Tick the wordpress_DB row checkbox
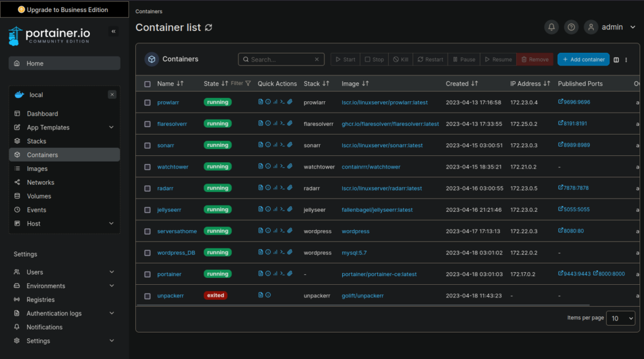Image resolution: width=644 pixels, height=359 pixels. (x=147, y=253)
